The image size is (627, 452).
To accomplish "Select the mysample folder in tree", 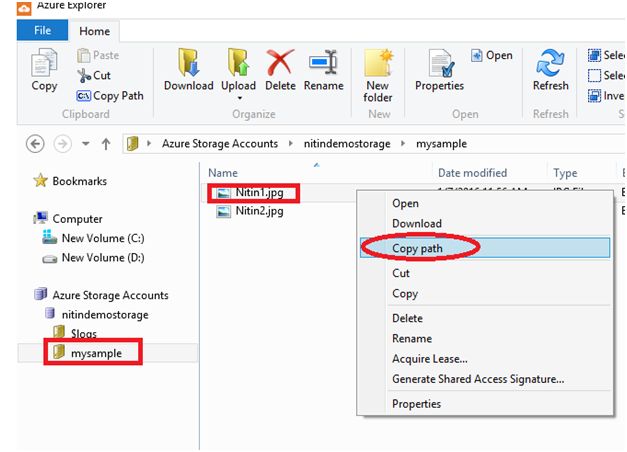I will tap(95, 352).
